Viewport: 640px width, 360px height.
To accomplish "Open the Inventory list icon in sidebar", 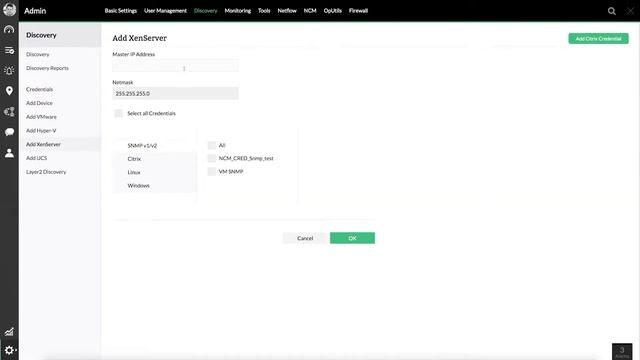I will click(9, 50).
